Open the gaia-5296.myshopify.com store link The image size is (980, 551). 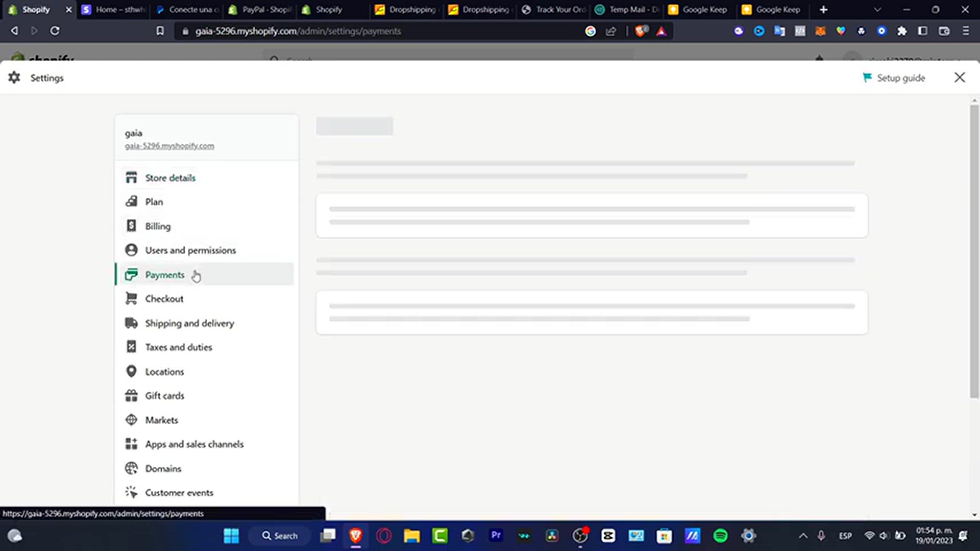click(169, 146)
